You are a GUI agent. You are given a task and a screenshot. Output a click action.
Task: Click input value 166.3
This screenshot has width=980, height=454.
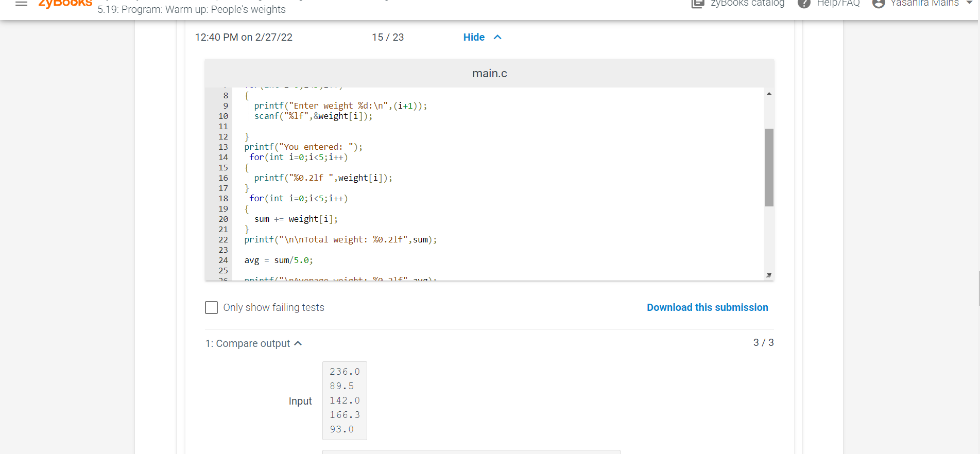345,415
